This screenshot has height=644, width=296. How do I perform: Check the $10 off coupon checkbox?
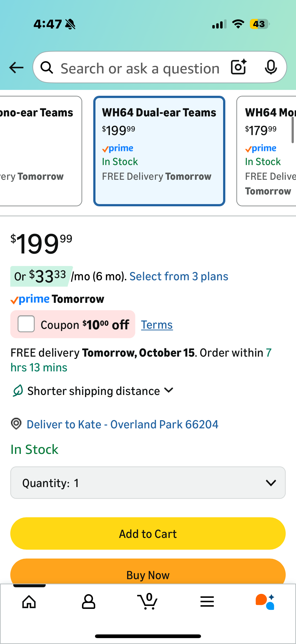point(26,324)
